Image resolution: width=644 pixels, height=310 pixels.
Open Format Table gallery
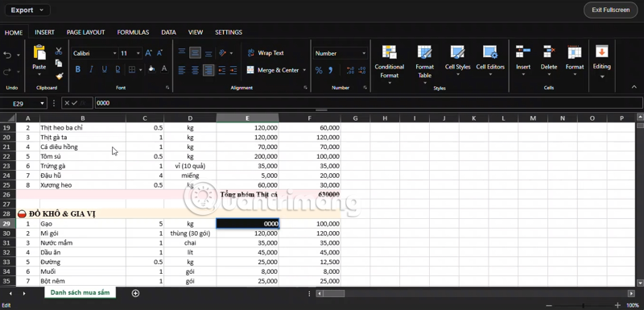(x=425, y=64)
